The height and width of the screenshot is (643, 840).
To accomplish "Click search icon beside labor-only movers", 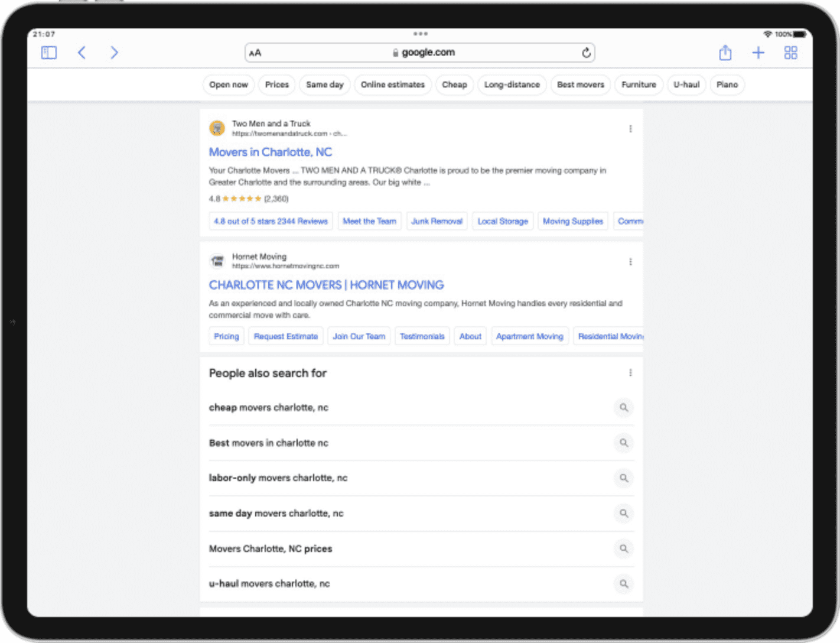I will (623, 478).
